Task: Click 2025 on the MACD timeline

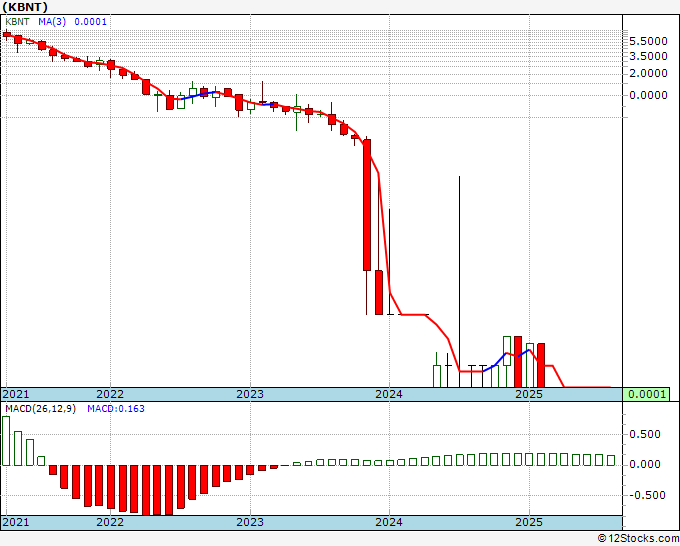Action: [x=529, y=522]
